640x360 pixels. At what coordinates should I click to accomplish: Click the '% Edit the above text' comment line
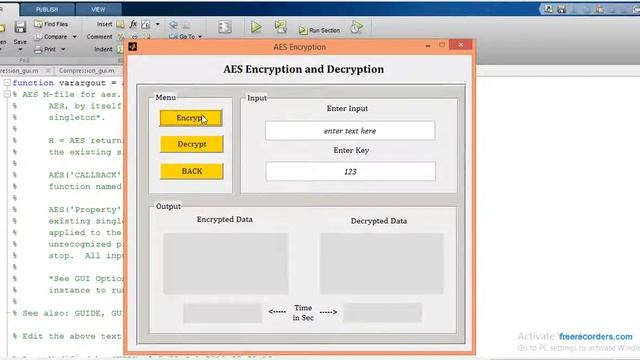point(67,336)
